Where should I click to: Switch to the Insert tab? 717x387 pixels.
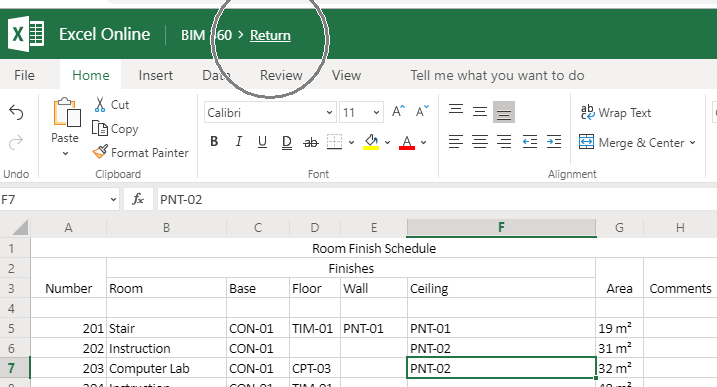tap(155, 75)
